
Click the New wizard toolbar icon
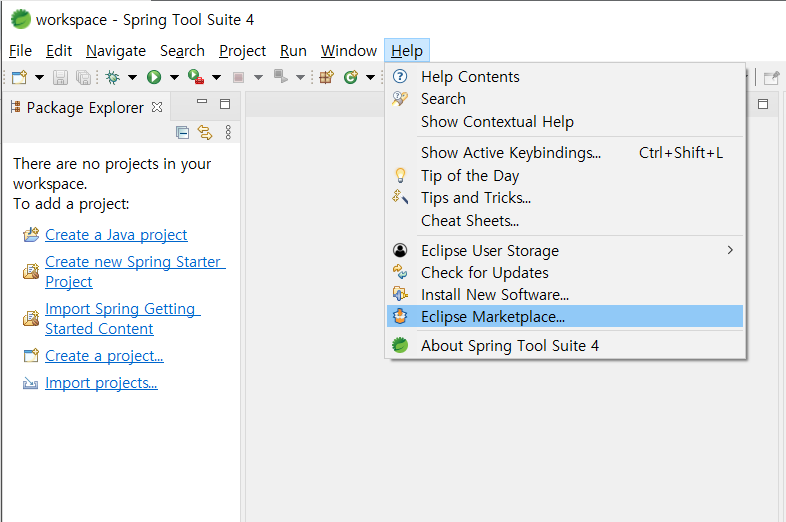point(19,77)
